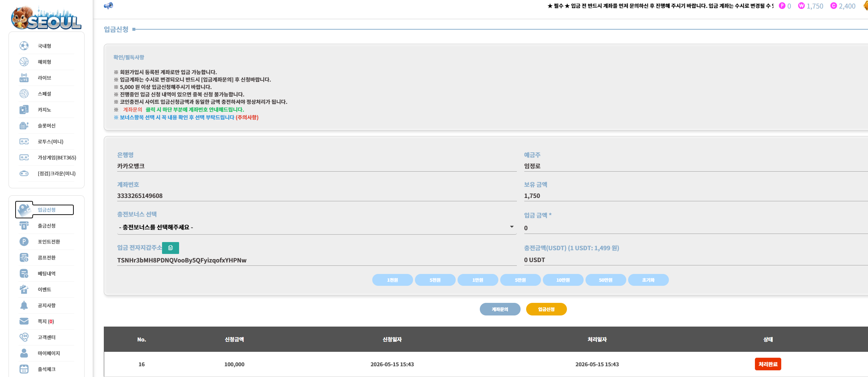868x377 pixels.
Task: Go to 마이페이지 in the sidebar
Action: click(49, 353)
